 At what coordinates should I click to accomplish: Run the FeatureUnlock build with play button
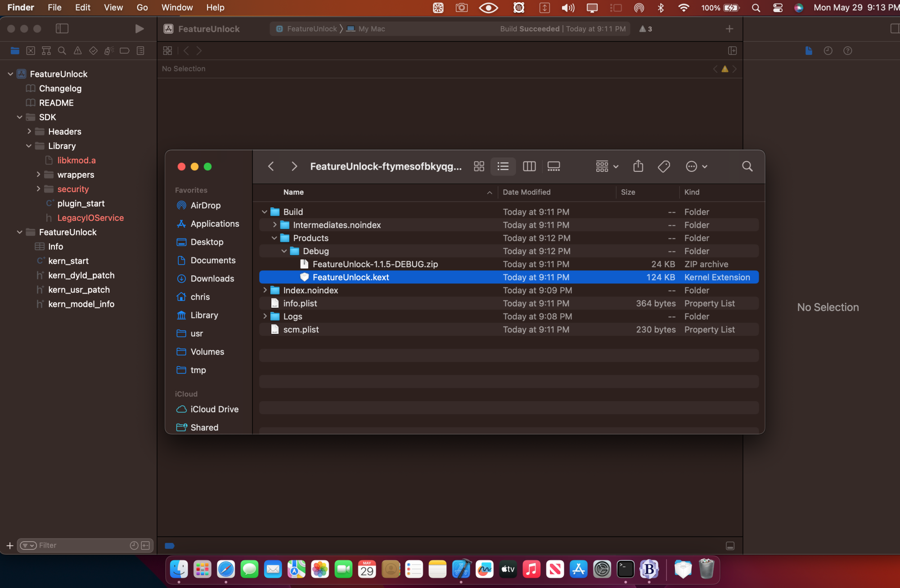click(x=139, y=29)
